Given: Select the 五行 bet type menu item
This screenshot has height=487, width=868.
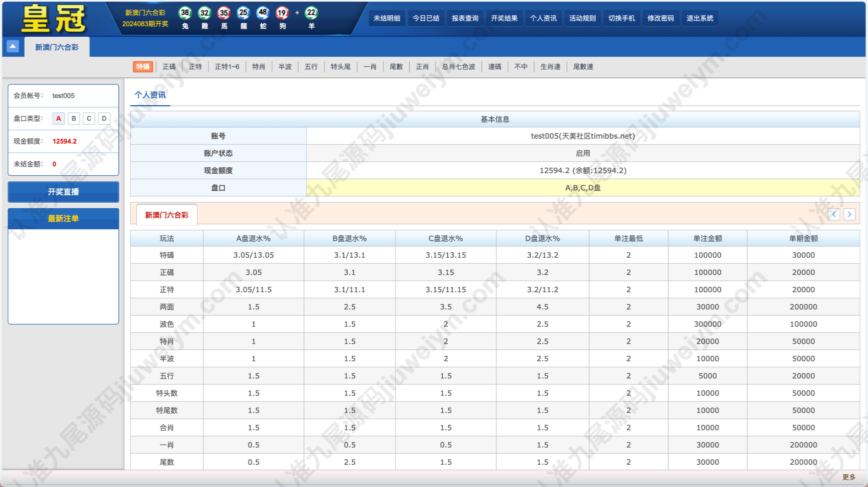Looking at the screenshot, I should 311,67.
